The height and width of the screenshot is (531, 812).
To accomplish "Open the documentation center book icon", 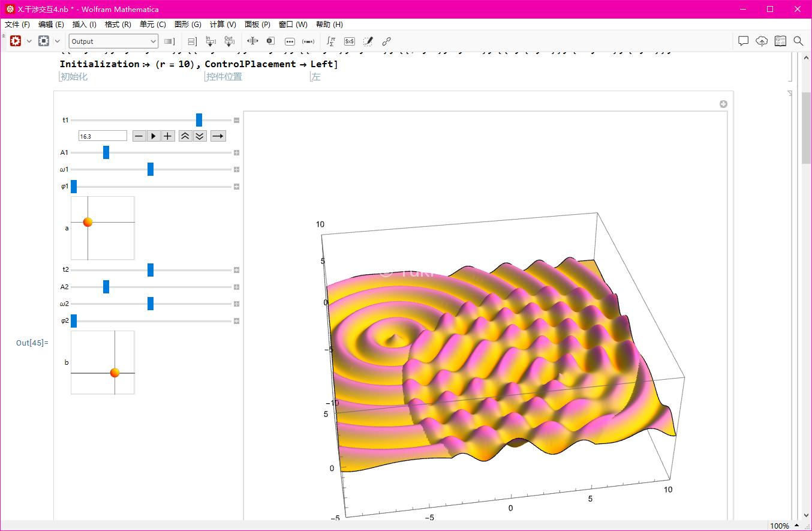I will (780, 41).
